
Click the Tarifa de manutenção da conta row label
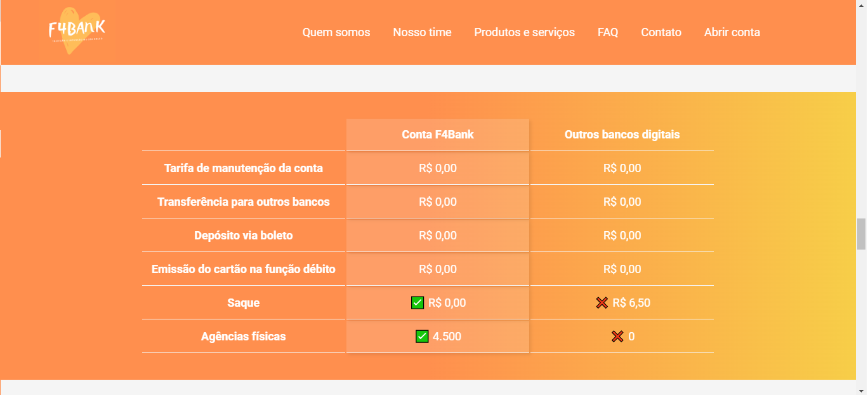pos(244,168)
